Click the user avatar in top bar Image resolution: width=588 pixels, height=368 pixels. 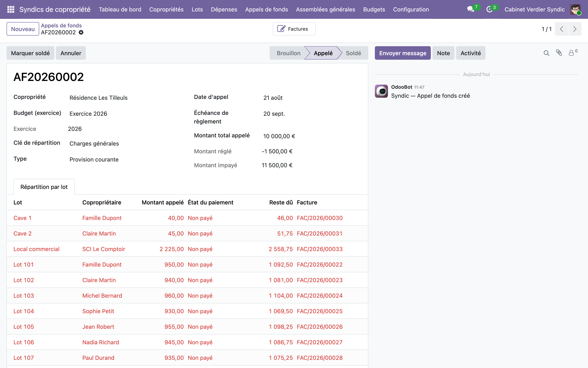pyautogui.click(x=575, y=9)
